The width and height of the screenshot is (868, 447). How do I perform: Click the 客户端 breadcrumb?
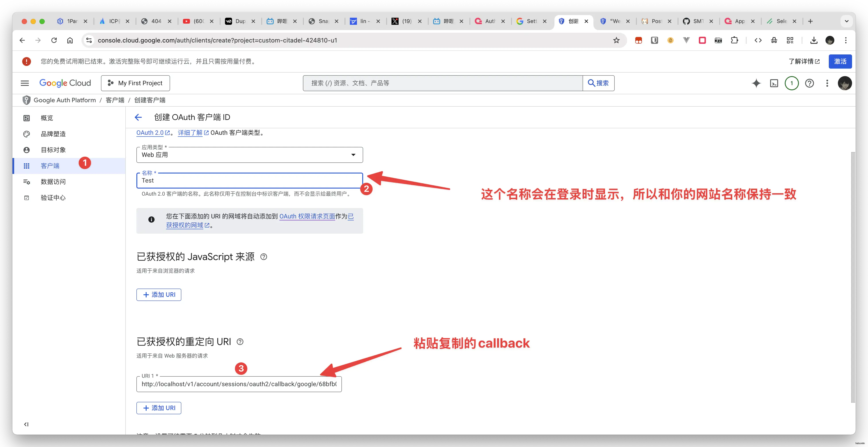[115, 100]
